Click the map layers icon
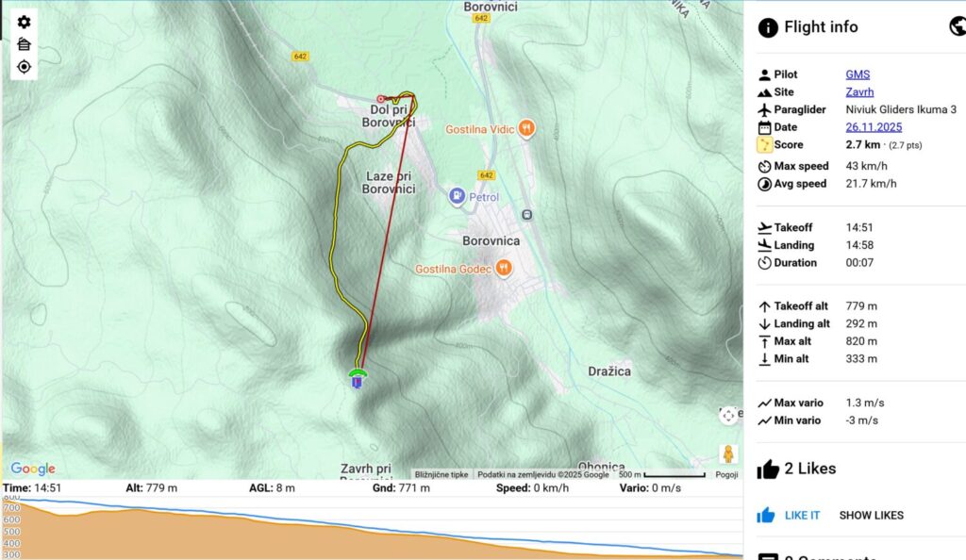966x560 pixels. [x=25, y=44]
